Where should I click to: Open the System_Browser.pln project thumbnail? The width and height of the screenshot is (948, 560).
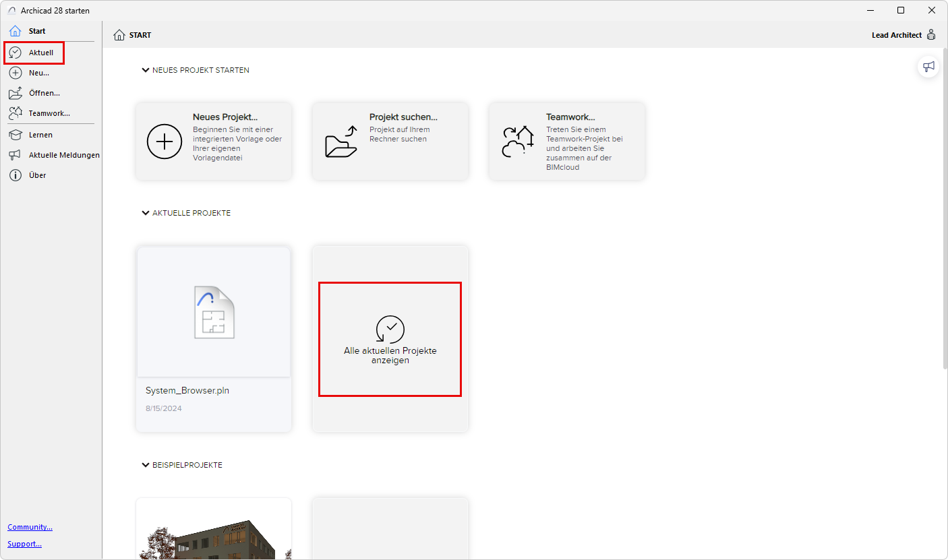[x=214, y=312]
